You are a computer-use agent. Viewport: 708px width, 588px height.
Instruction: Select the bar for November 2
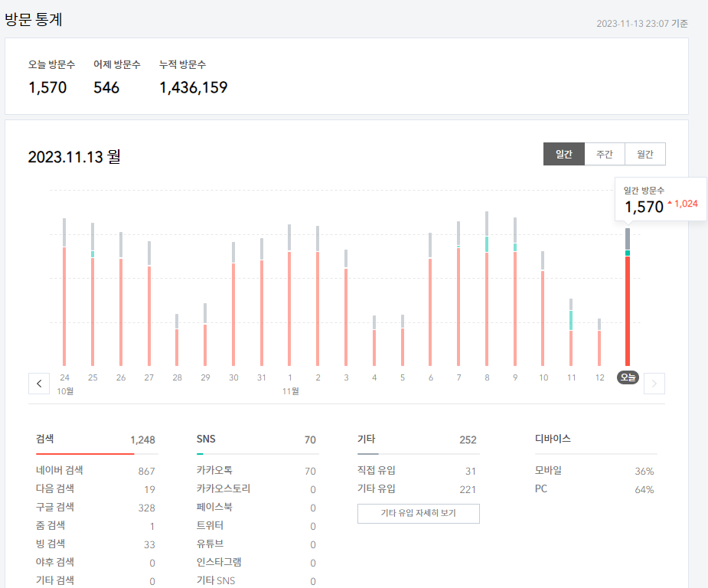coord(318,296)
